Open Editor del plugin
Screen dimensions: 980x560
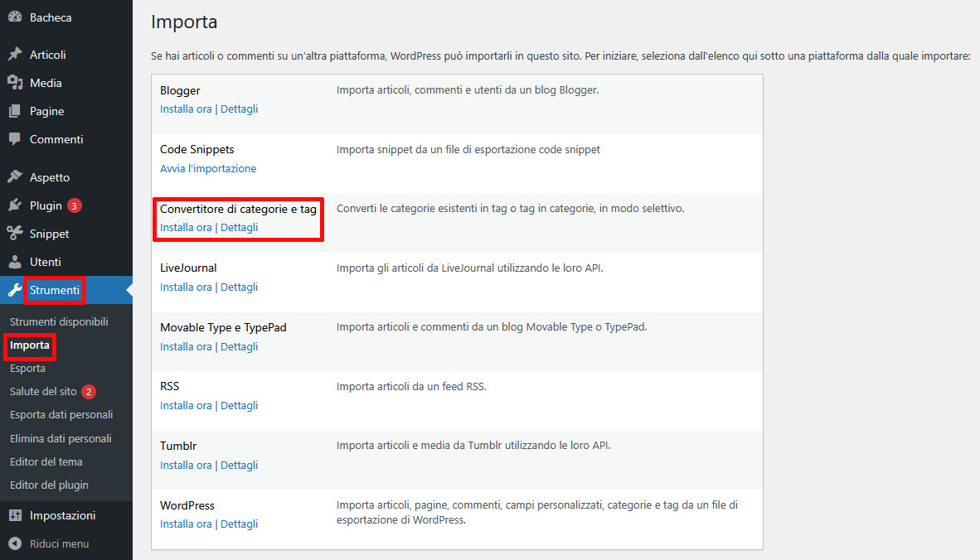(x=50, y=485)
